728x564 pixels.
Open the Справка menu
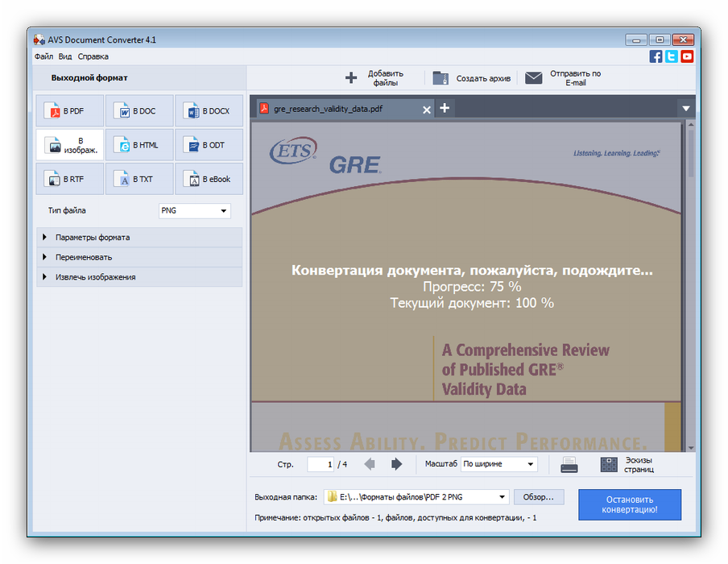tap(93, 56)
